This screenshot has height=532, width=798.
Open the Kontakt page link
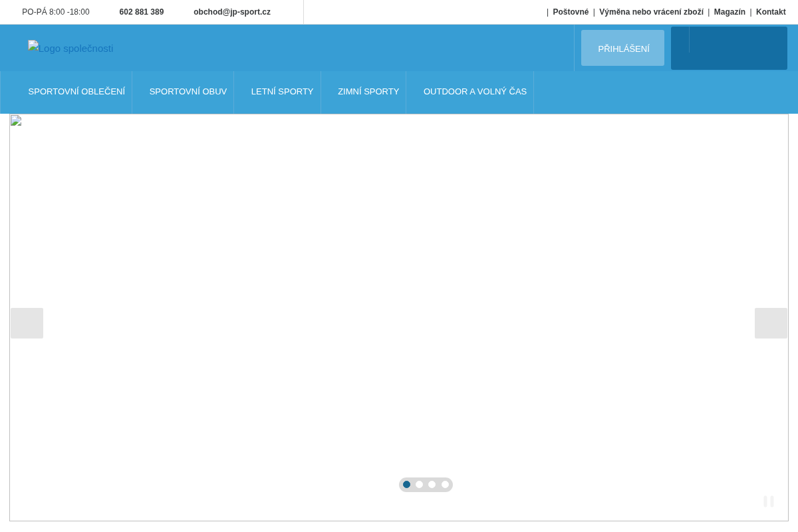771,12
